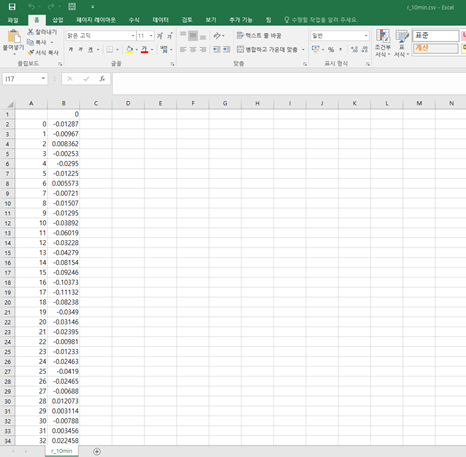Click the Insert Function (fx) icon
466x457 pixels.
coord(102,79)
